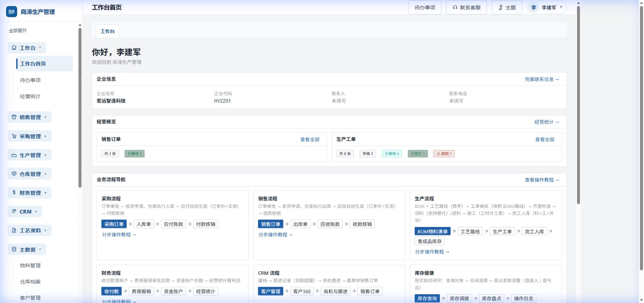Click 全部展开 in the sidebar
Viewport: 644px width, 303px height.
point(18,31)
